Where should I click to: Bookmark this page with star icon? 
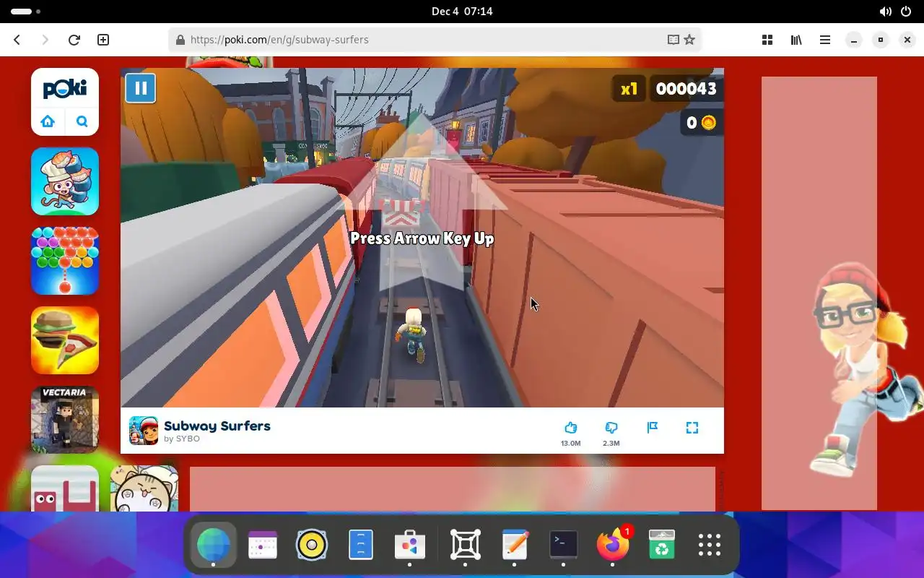click(689, 40)
